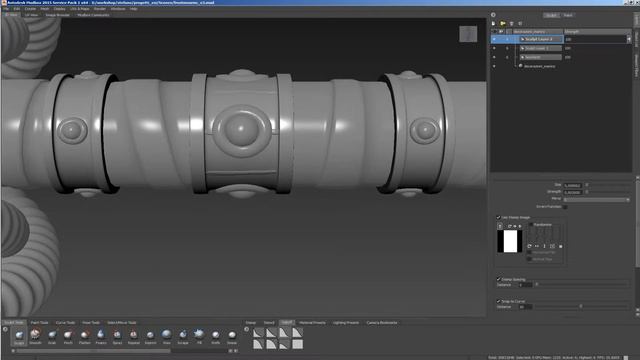Open the UVs & Maps menu
The image size is (640, 360).
point(80,9)
